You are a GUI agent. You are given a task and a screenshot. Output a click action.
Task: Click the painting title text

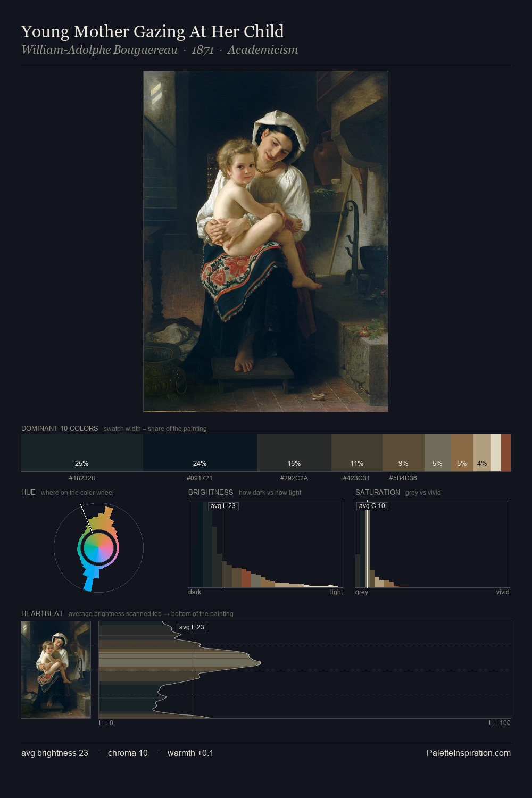coord(153,32)
